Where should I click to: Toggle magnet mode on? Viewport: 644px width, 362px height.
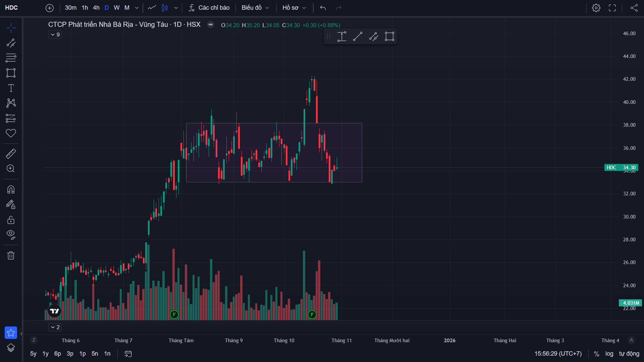(x=11, y=190)
